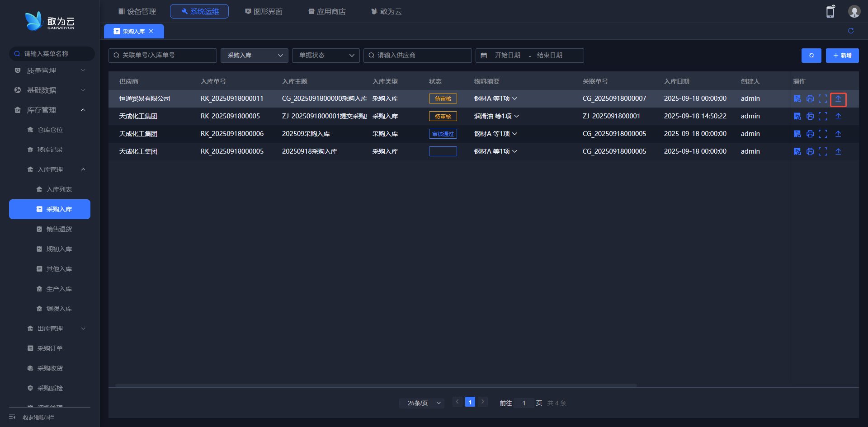The height and width of the screenshot is (427, 868).
Task: View details icon for 恒通贸易有限公司 row
Action: click(x=797, y=99)
